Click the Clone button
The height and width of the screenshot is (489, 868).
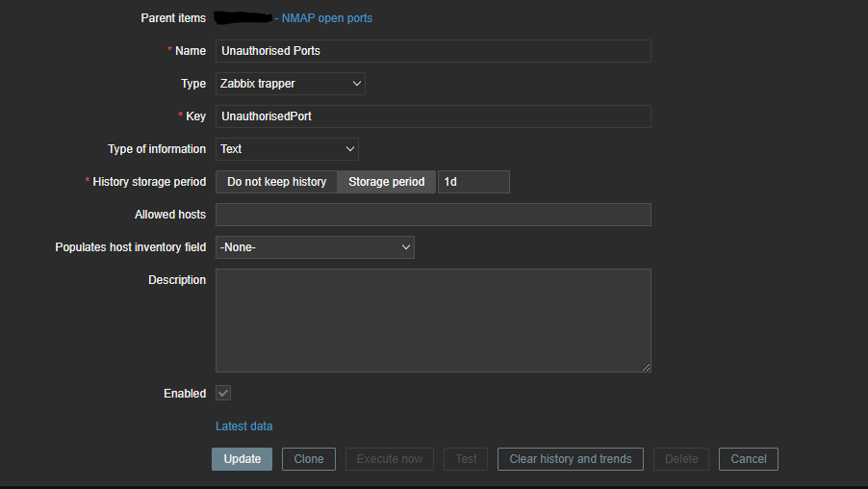(308, 459)
